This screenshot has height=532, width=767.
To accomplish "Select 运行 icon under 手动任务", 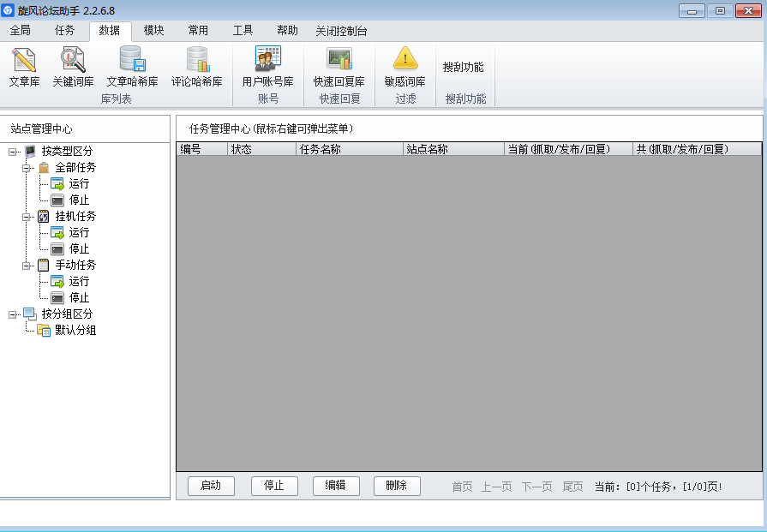I will (x=57, y=282).
